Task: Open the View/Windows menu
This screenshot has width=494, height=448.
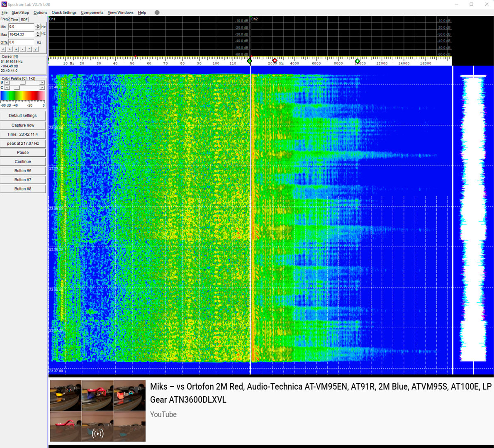Action: point(120,12)
